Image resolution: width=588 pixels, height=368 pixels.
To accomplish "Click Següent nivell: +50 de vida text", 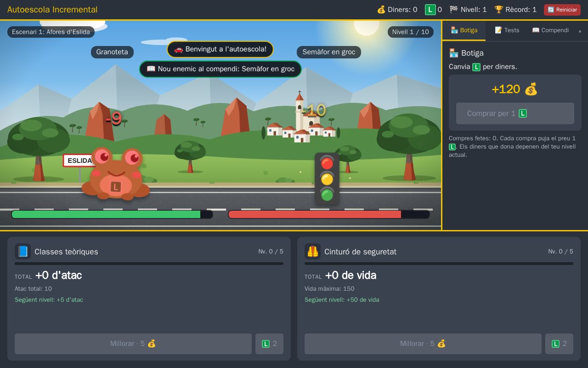I will point(342,300).
